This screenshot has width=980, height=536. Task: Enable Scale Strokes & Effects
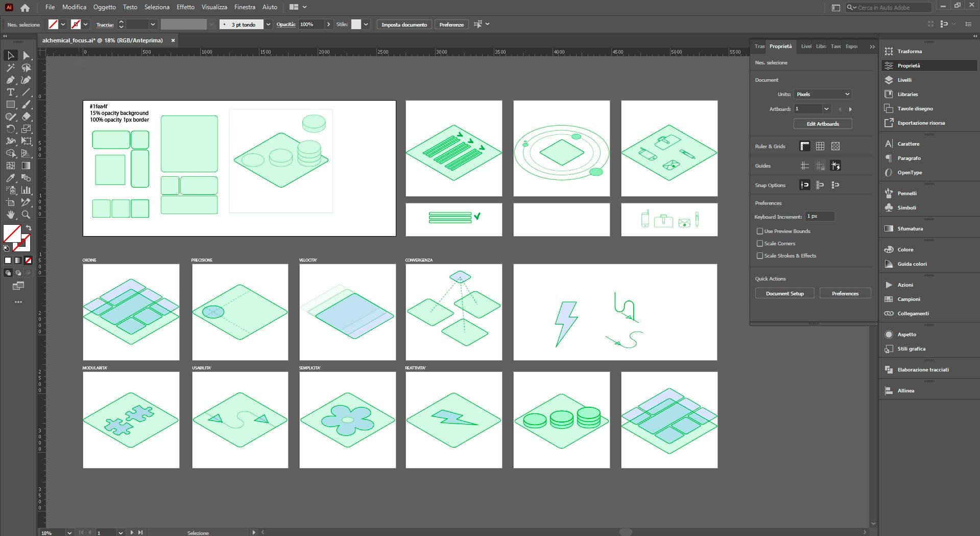760,255
